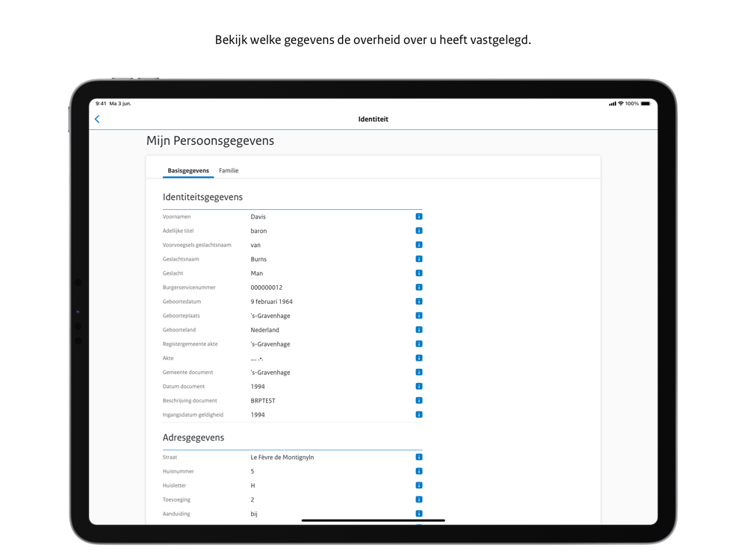Screen dimensions: 747x560
Task: Tap the Identiteit header title
Action: [x=373, y=119]
